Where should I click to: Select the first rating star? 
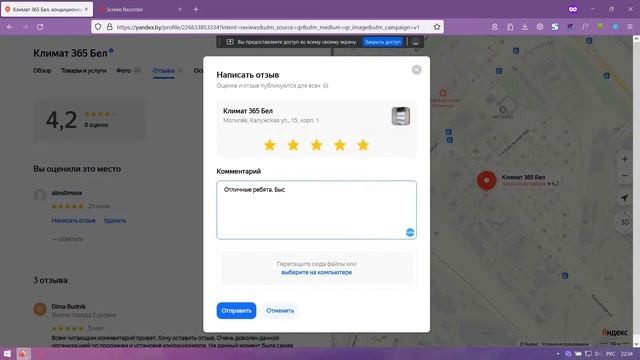[270, 145]
